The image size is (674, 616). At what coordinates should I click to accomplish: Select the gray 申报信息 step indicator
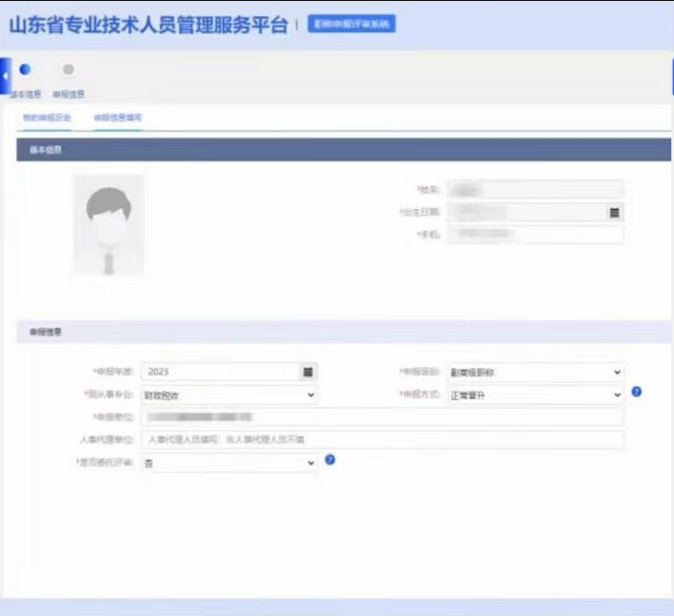(x=68, y=69)
